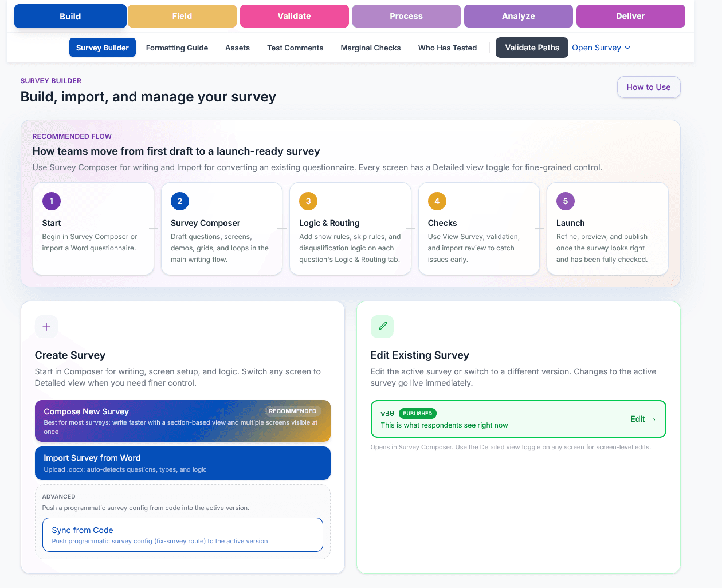Switch to the Build stage tab
Image resolution: width=722 pixels, height=588 pixels.
pos(70,16)
